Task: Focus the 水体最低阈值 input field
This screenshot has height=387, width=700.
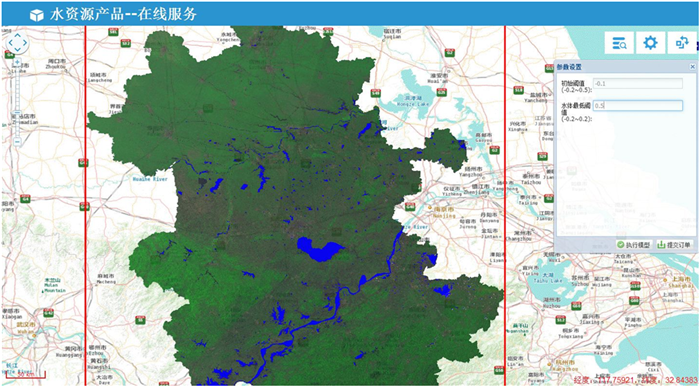Action: (638, 105)
